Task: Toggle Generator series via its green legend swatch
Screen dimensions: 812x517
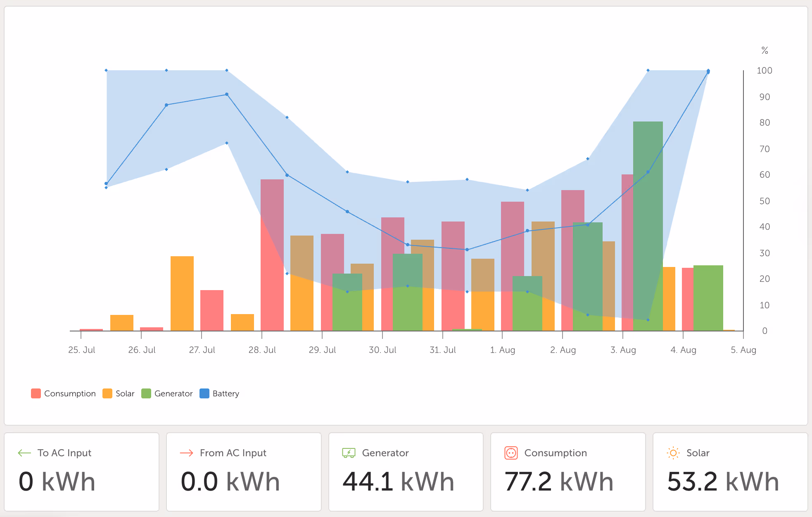Action: coord(146,393)
